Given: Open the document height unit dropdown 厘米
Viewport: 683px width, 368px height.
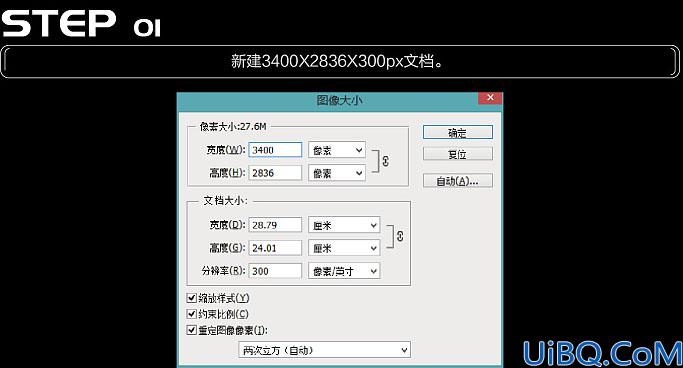Looking at the screenshot, I should 344,248.
